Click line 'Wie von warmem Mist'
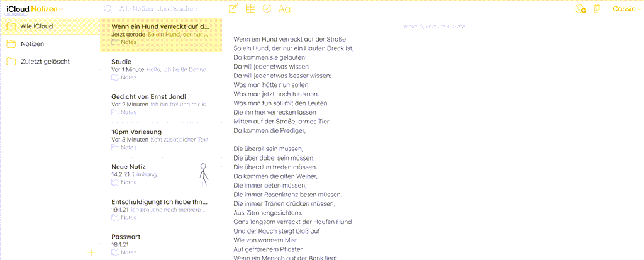Screen dimensions: 644x260 coord(265,240)
